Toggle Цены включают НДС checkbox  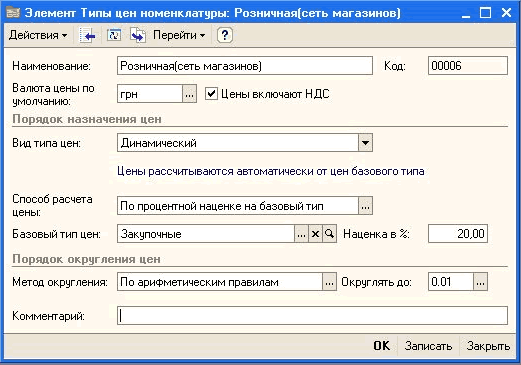pos(211,94)
